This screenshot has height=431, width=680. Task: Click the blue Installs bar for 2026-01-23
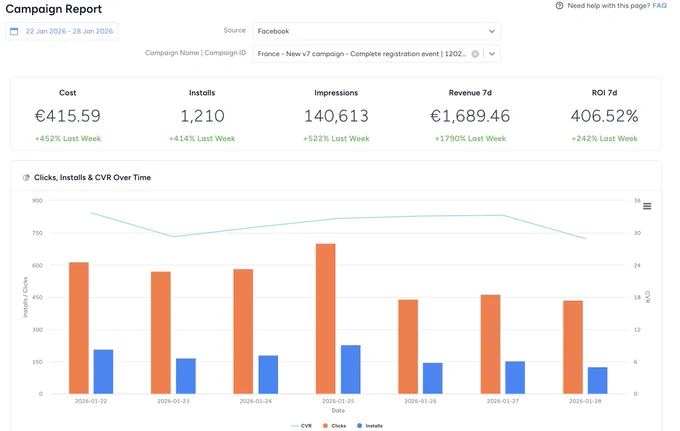click(x=186, y=376)
